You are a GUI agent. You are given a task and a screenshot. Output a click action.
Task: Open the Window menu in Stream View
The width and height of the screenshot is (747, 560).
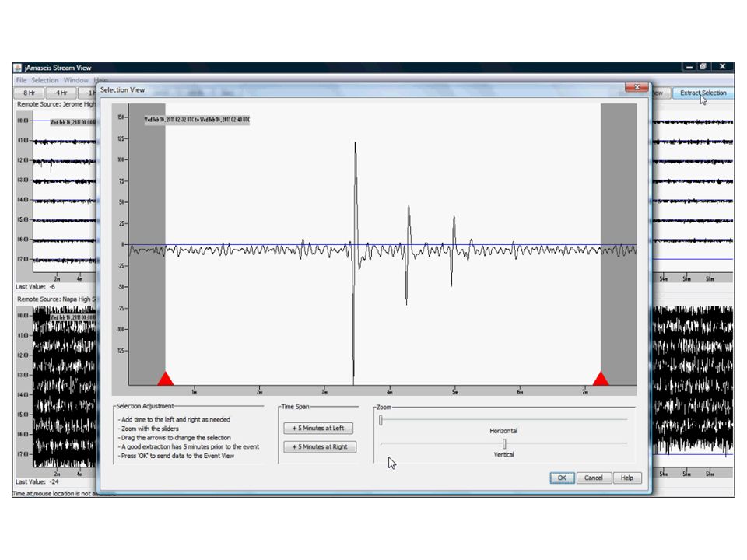coord(76,80)
